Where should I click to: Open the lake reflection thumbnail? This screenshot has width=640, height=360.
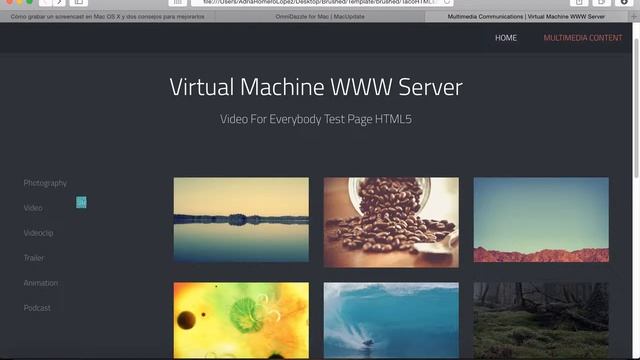[241, 220]
